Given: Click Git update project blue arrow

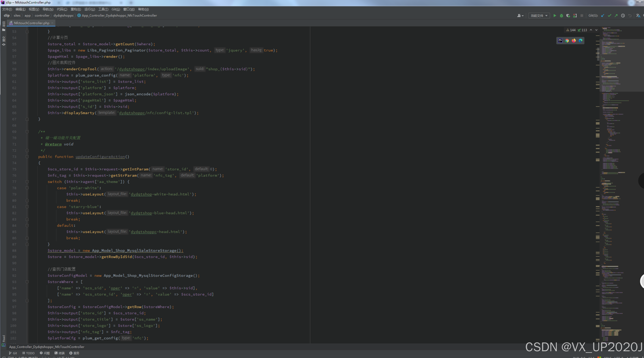Looking at the screenshot, I should [603, 16].
